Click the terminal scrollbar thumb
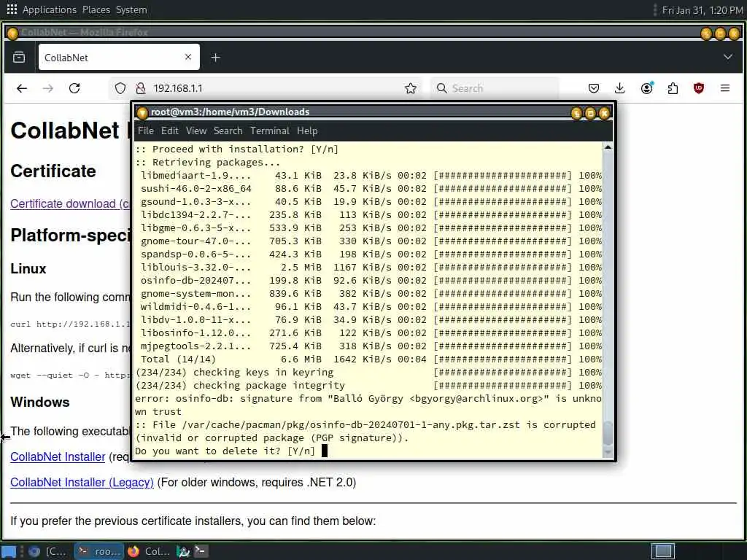Screen dimensions: 747x560 608,433
